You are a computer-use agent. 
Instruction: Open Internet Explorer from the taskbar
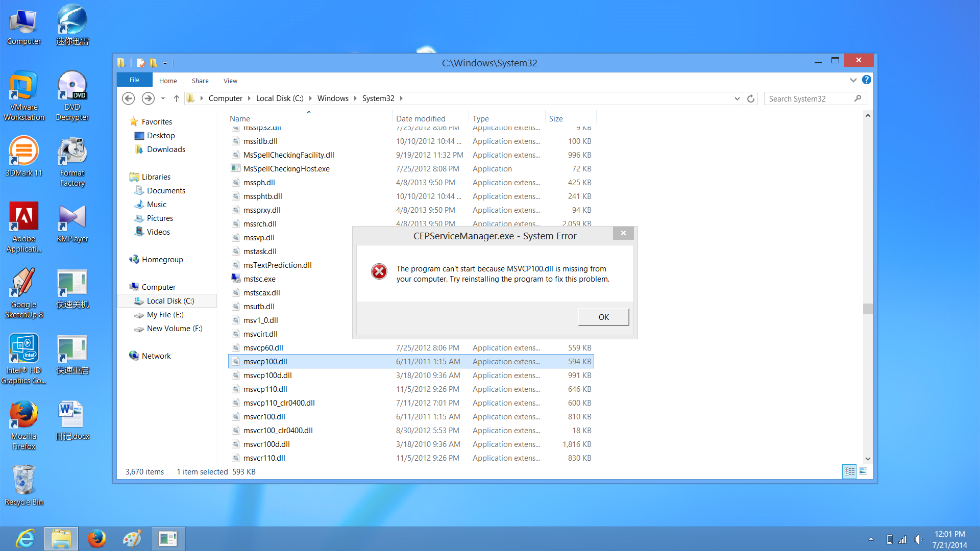click(x=25, y=539)
